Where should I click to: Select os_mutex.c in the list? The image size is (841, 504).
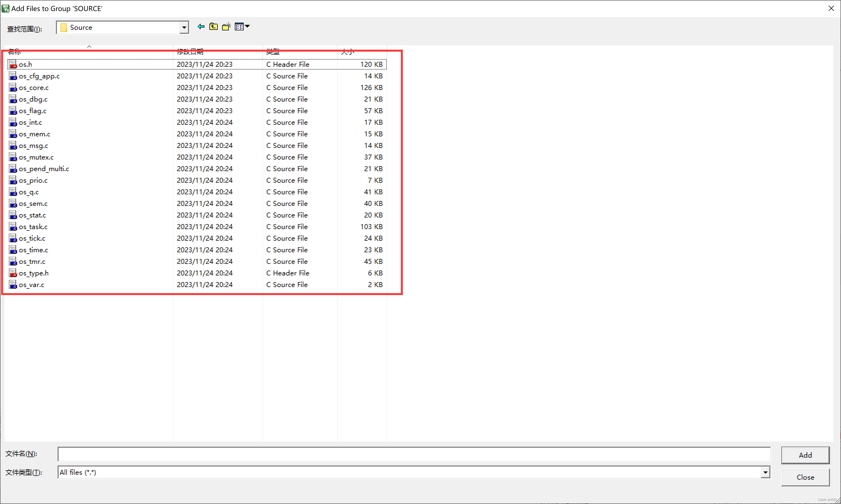point(36,157)
